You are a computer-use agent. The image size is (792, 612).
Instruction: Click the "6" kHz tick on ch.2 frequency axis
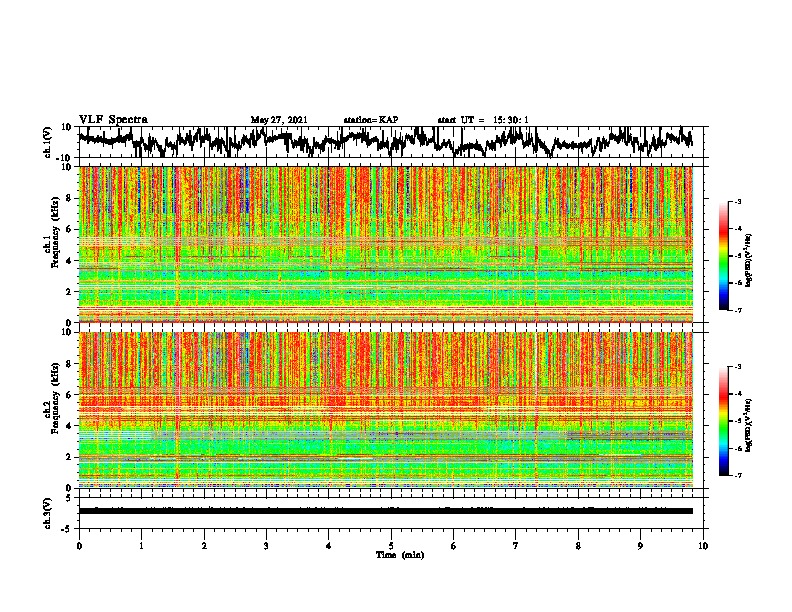pyautogui.click(x=69, y=395)
